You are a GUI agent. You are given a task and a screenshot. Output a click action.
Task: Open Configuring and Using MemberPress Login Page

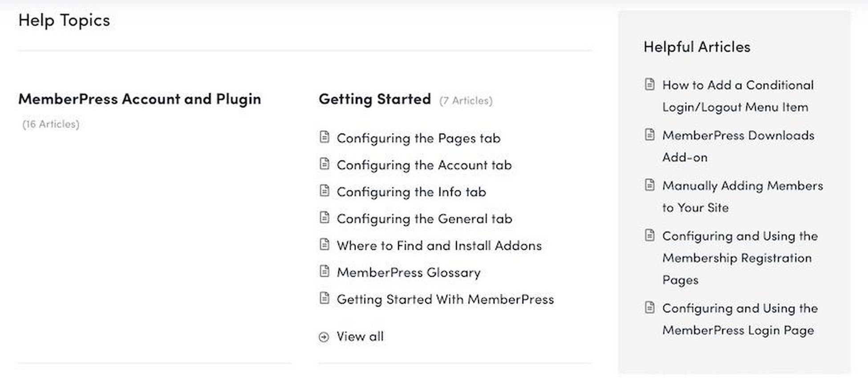coord(740,319)
